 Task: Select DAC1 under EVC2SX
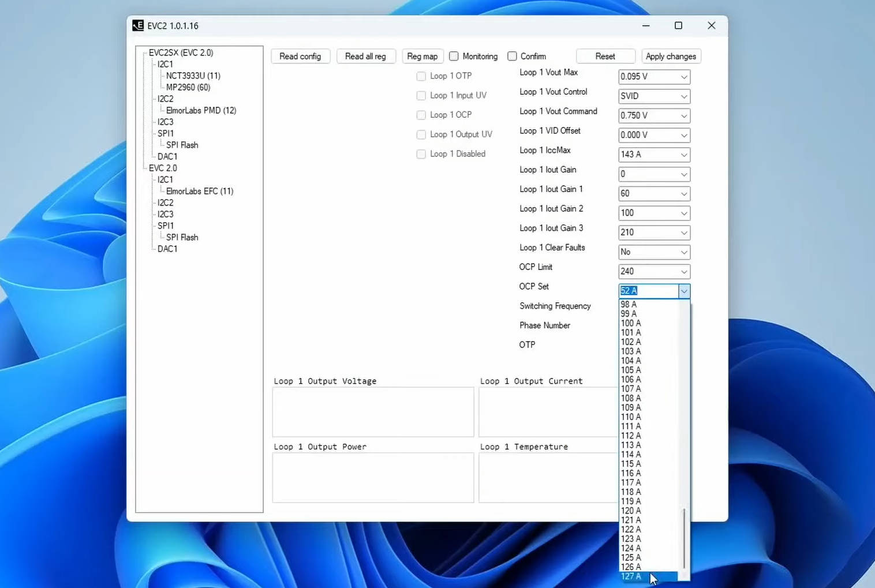pyautogui.click(x=167, y=156)
